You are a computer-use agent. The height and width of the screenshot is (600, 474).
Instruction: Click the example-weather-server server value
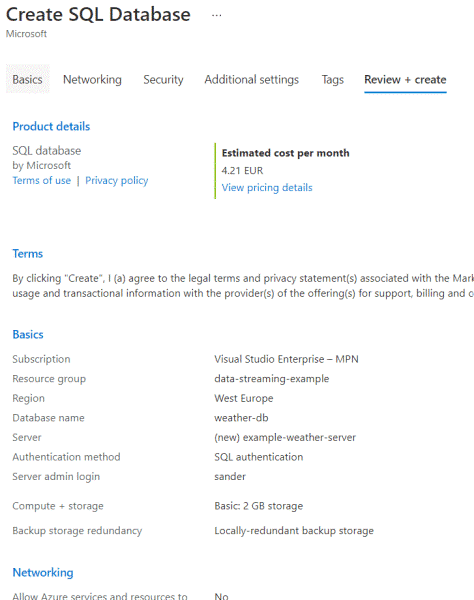click(285, 437)
